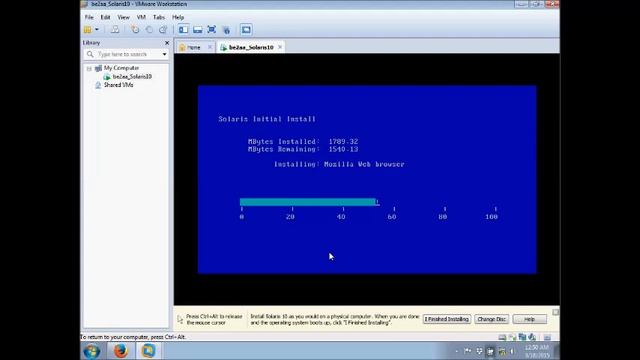Open the Help menu

178,17
